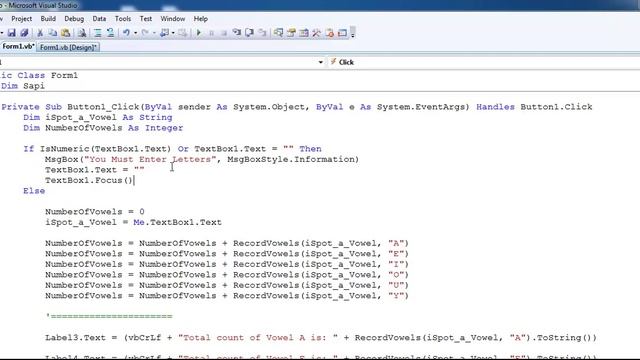Image resolution: width=640 pixels, height=360 pixels.
Task: Open the Build menu
Action: pyautogui.click(x=48, y=19)
